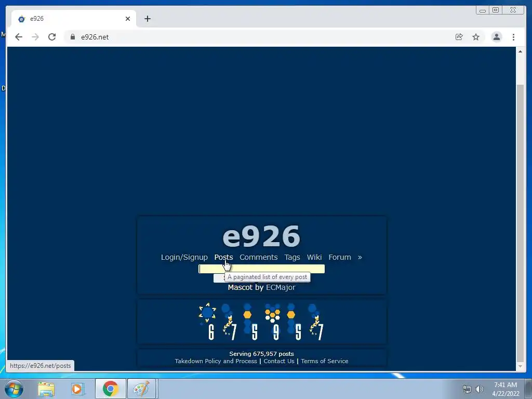Open the Paint taskbar icon
The image size is (532, 399).
point(141,389)
